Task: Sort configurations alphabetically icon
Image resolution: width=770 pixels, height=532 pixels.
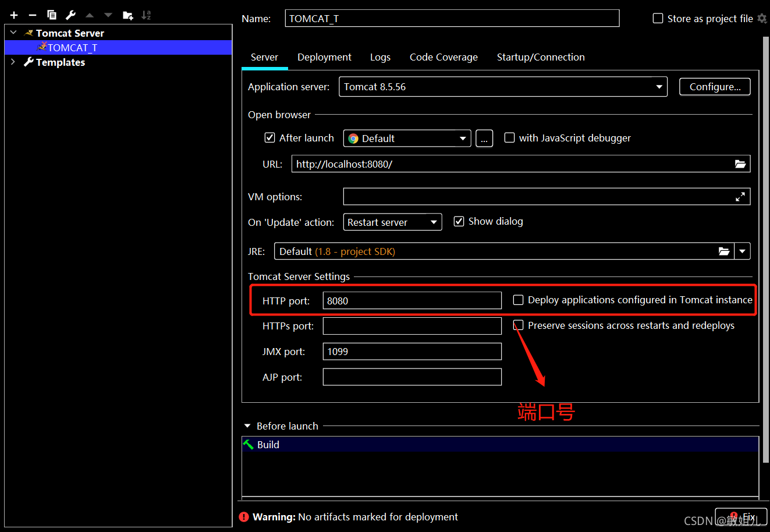Action: point(147,15)
